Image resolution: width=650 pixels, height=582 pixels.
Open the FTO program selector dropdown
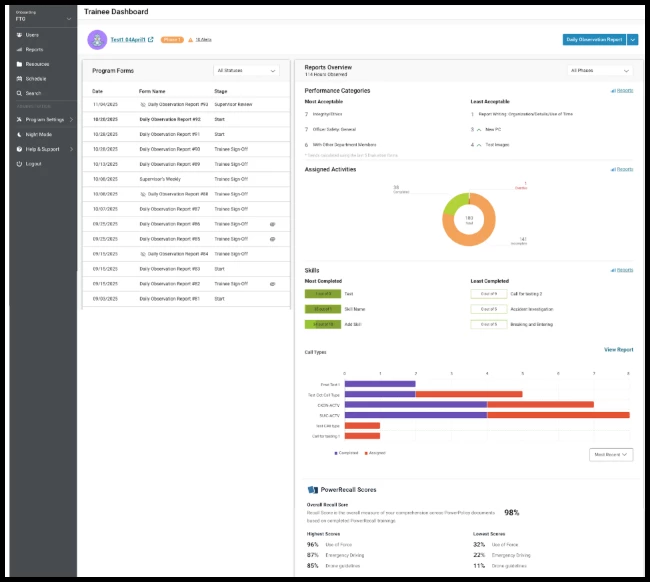[x=43, y=16]
